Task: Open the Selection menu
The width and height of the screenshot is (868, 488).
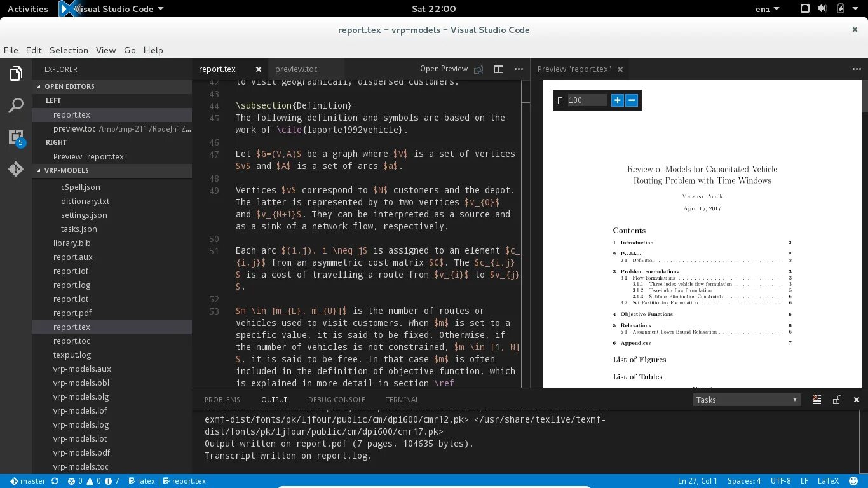Action: click(69, 50)
